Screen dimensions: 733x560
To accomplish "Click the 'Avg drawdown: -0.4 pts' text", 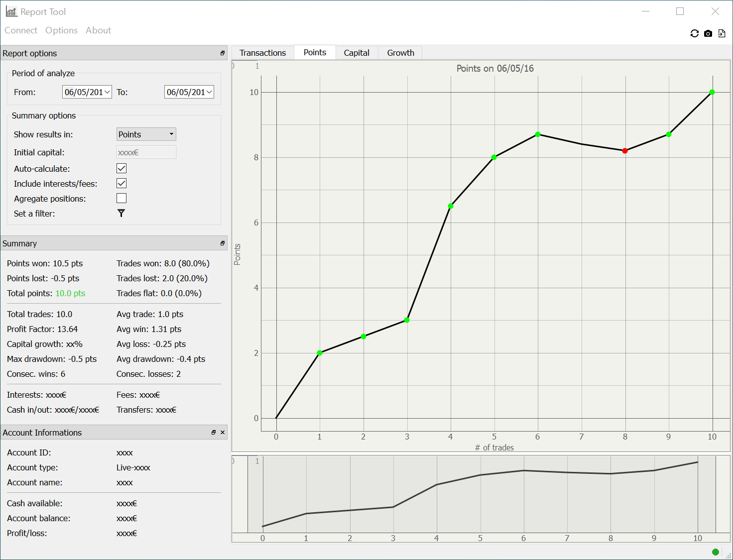I will tap(161, 359).
